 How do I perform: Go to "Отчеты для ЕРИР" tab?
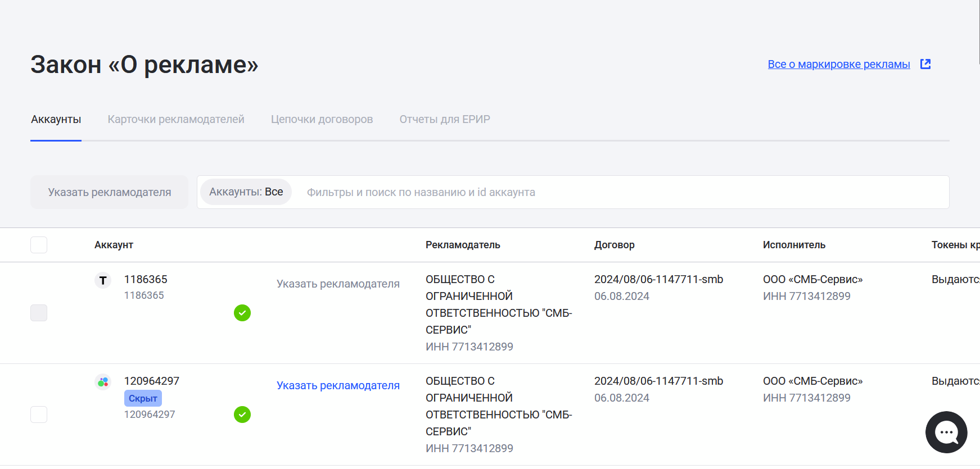point(445,119)
